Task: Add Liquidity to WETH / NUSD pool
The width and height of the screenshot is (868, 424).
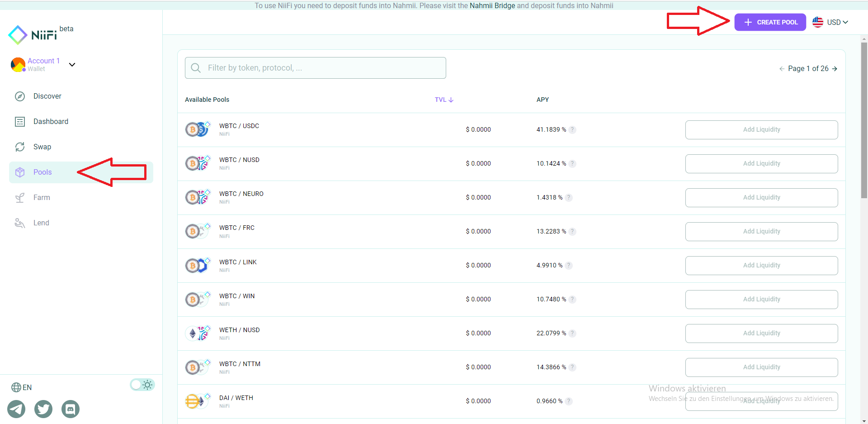Action: coord(761,333)
